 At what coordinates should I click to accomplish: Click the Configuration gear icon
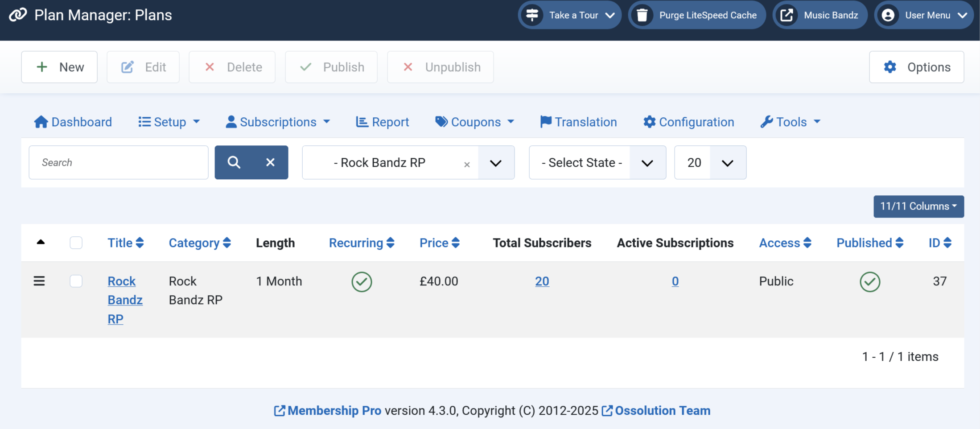pyautogui.click(x=650, y=122)
